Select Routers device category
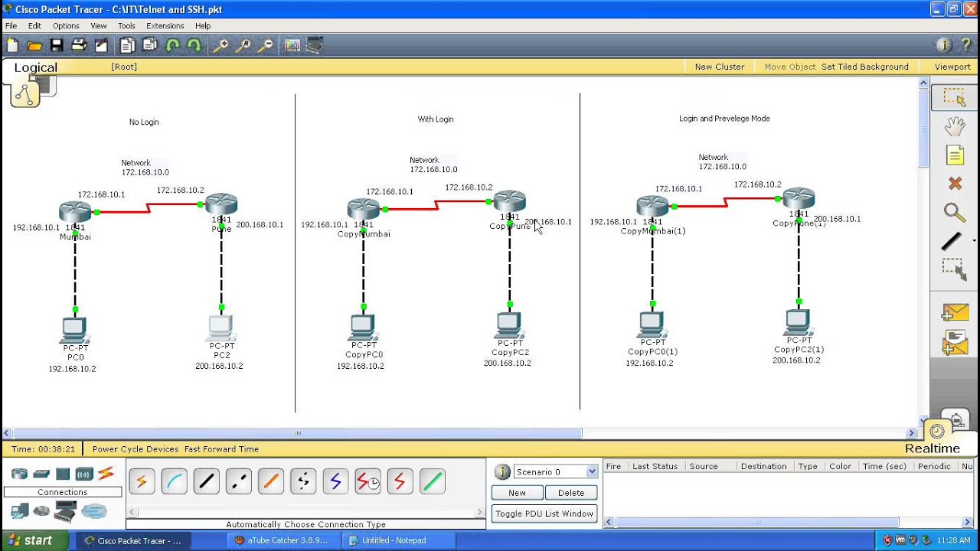This screenshot has height=551, width=980. pyautogui.click(x=19, y=474)
